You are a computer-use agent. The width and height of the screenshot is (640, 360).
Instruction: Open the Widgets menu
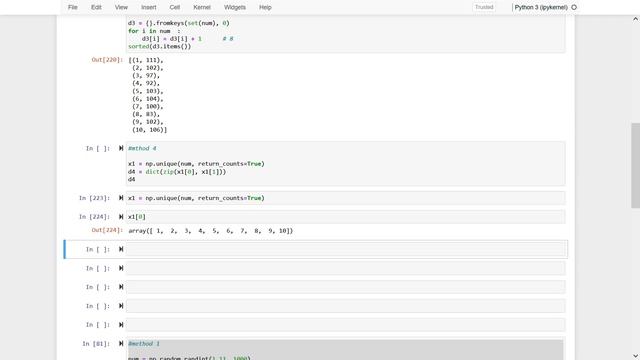pos(235,7)
